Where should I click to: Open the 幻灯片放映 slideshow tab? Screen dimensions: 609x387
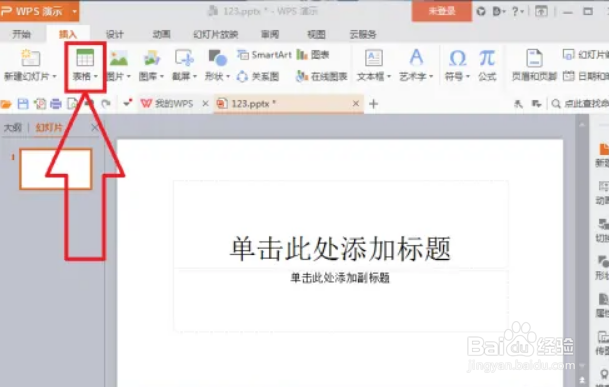216,35
